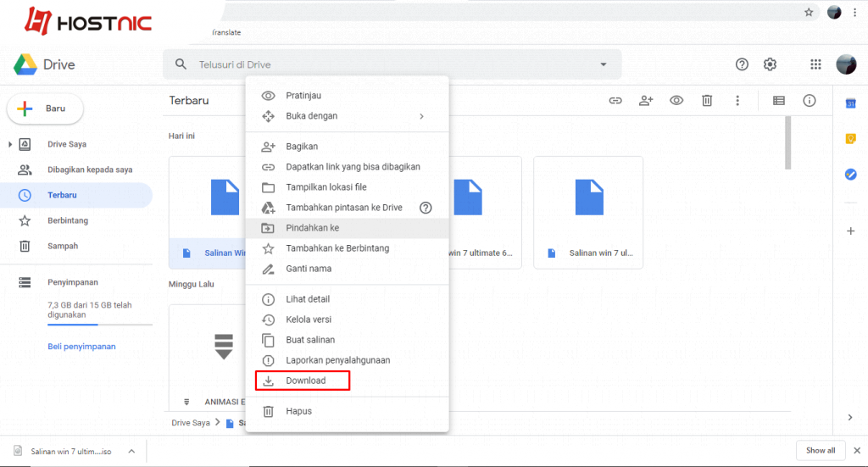
Task: Expand the Buka dengan submenu
Action: point(421,116)
